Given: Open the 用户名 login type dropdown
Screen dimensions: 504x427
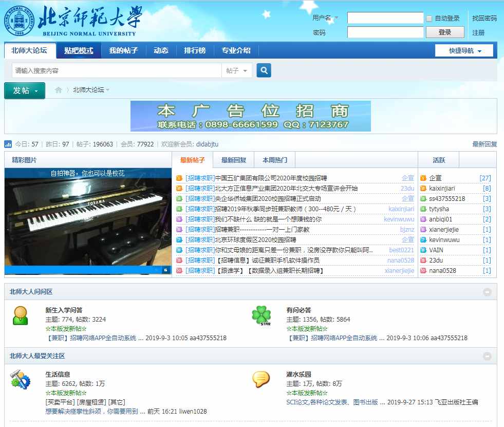Looking at the screenshot, I should pos(325,18).
